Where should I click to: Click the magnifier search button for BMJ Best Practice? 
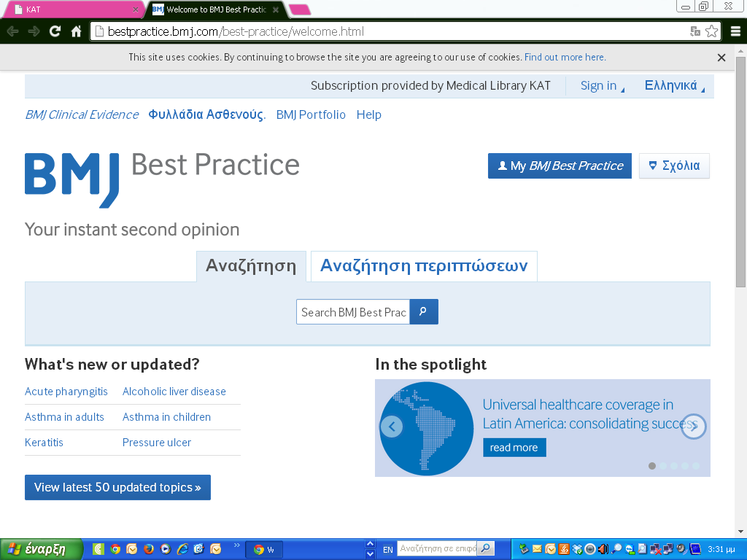(x=424, y=312)
